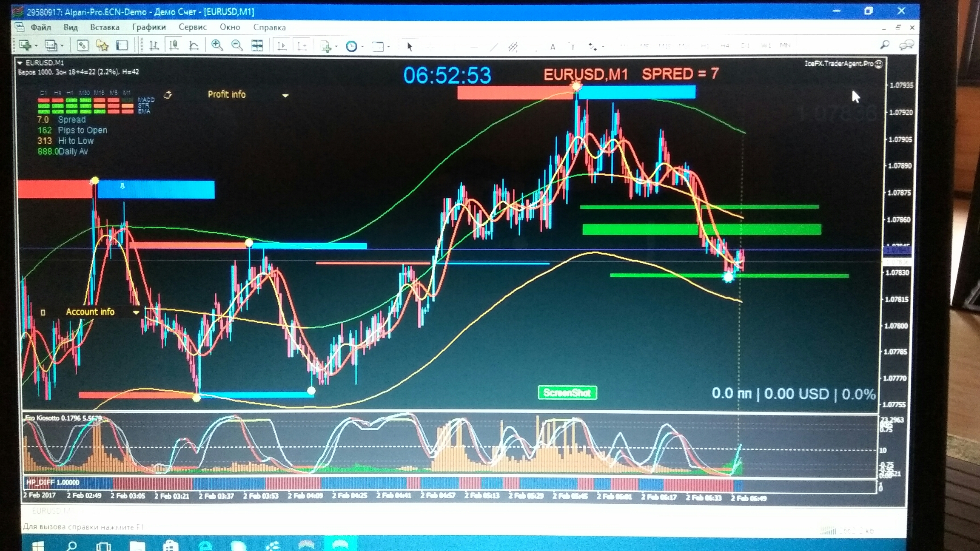Select the Text Label 'T' tool
Viewport: 980px width, 551px height.
pos(573,47)
